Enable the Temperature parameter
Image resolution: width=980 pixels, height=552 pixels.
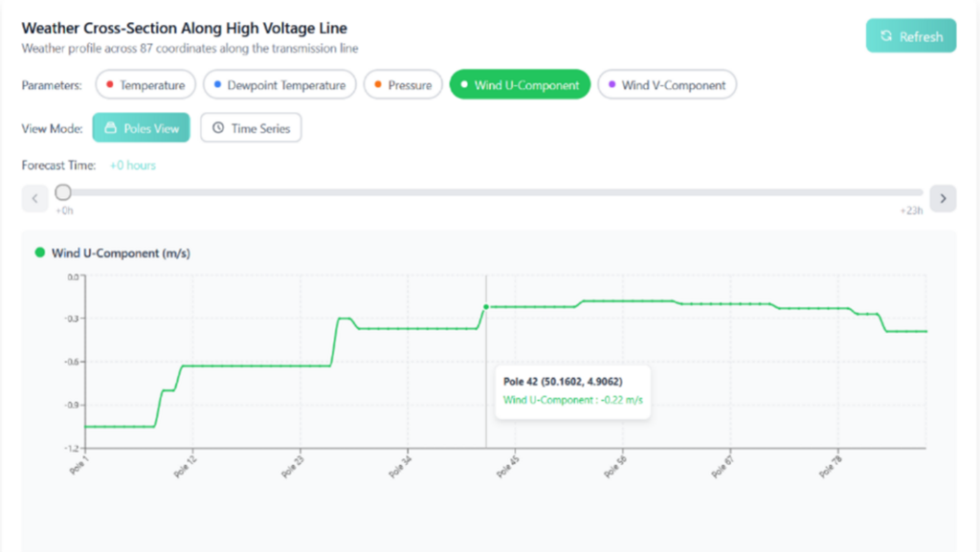coord(145,85)
